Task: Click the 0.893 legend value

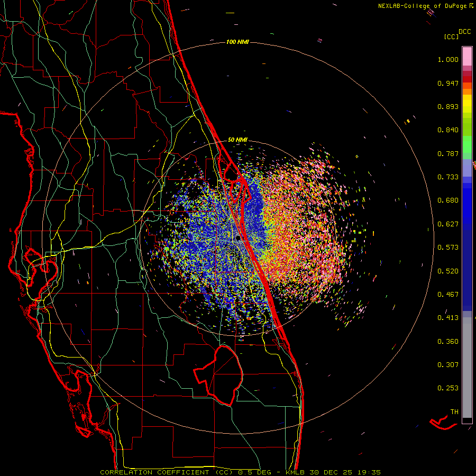Action: (448, 106)
